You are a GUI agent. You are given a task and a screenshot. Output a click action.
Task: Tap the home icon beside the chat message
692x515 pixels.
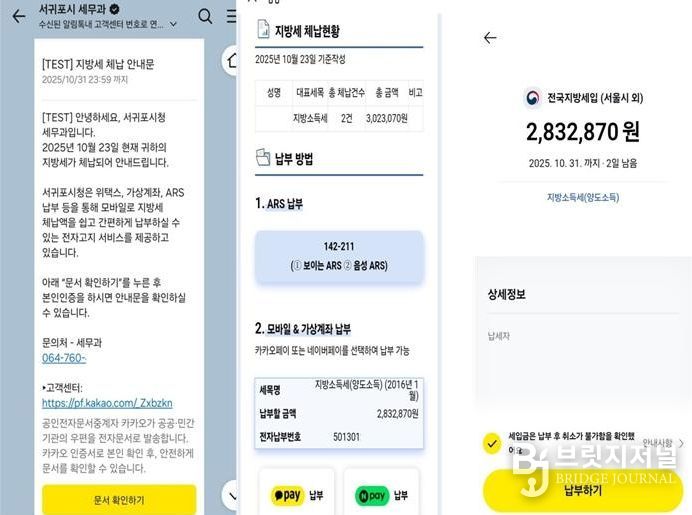tap(230, 60)
